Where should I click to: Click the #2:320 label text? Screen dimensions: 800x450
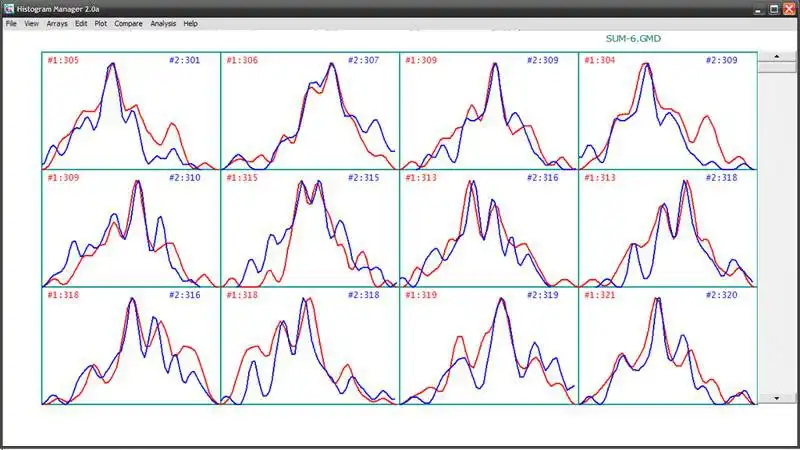[721, 295]
